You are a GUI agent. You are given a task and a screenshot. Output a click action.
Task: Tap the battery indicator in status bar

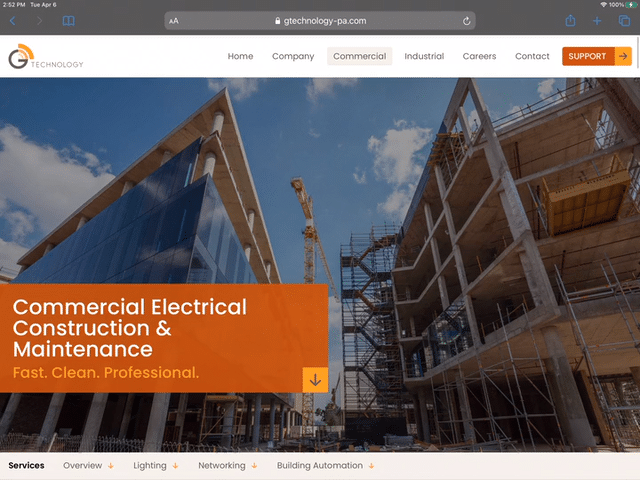(x=632, y=5)
